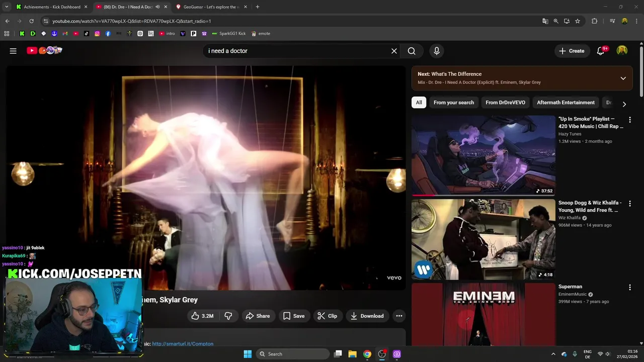Show hidden system tray icons

pyautogui.click(x=553, y=354)
